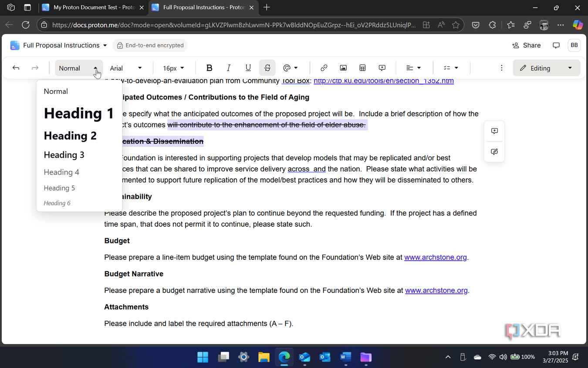Open the text color palette menu

[x=291, y=68]
